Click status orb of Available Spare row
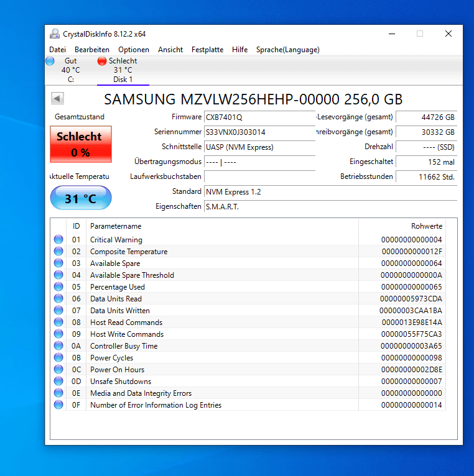Screen dimensions: 474x476 [x=58, y=263]
